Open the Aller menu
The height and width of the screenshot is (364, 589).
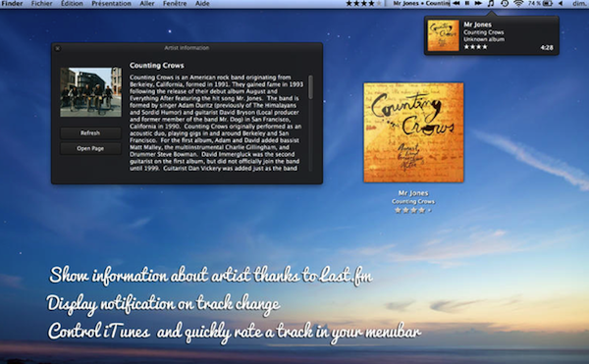click(x=147, y=3)
